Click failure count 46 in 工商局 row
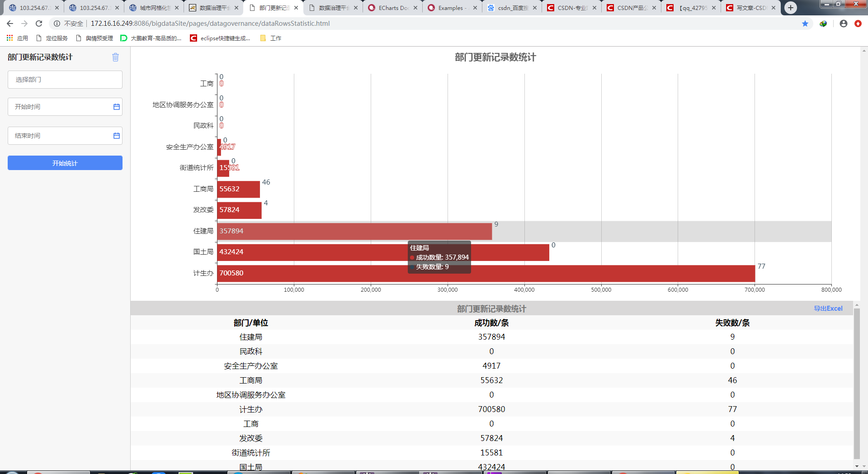The width and height of the screenshot is (868, 474). (x=732, y=380)
